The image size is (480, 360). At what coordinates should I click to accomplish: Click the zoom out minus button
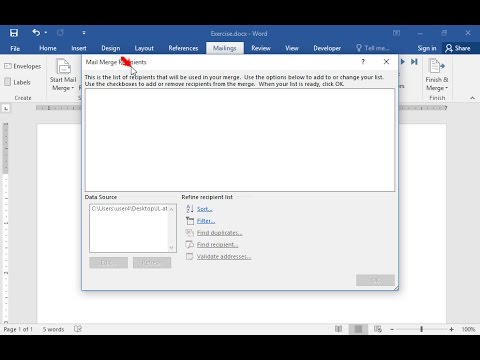(392, 329)
